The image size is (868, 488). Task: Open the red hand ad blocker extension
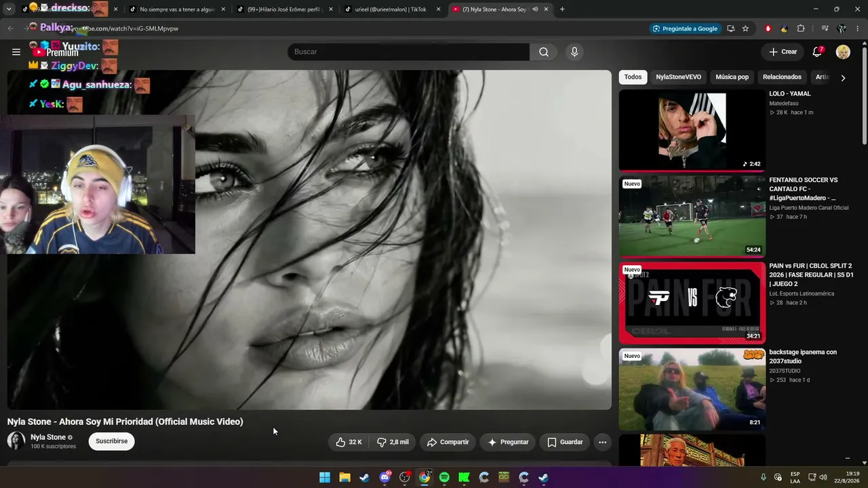(768, 28)
